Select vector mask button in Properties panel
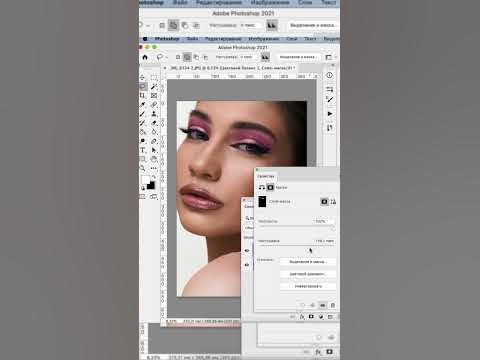Image resolution: width=480 pixels, height=360 pixels. pyautogui.click(x=333, y=201)
